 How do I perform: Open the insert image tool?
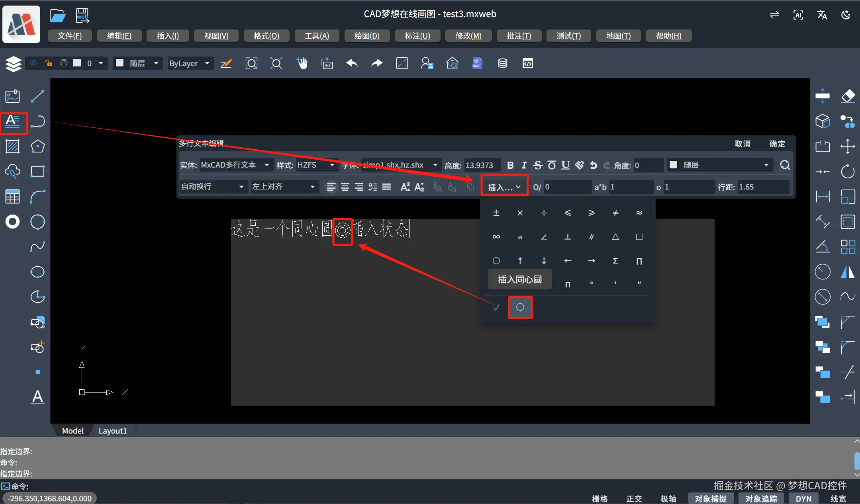coord(12,96)
